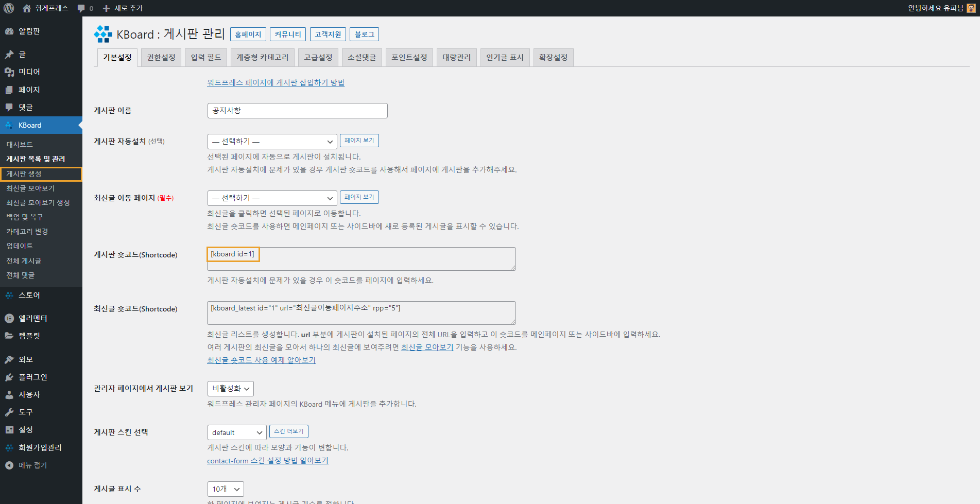Screen dimensions: 980x504
Task: Open the 백업 및 복구 submenu
Action: point(25,217)
